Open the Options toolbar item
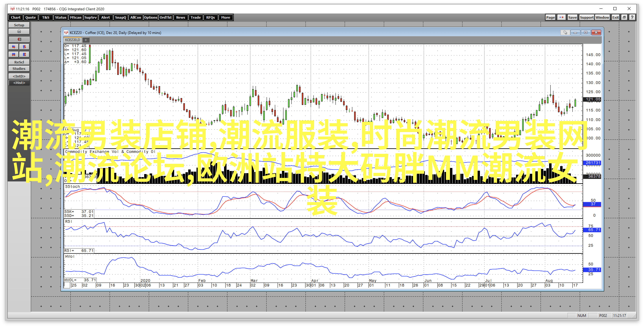The width and height of the screenshot is (644, 327). 150,17
